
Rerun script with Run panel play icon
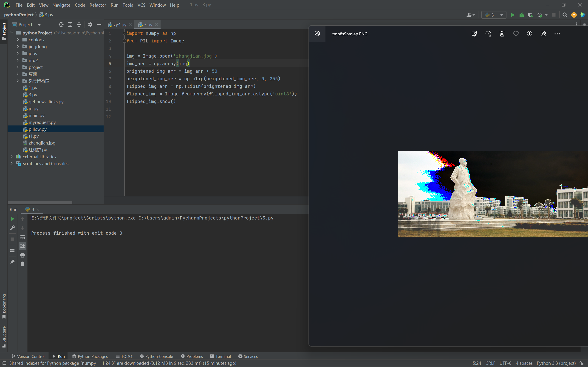(12, 219)
